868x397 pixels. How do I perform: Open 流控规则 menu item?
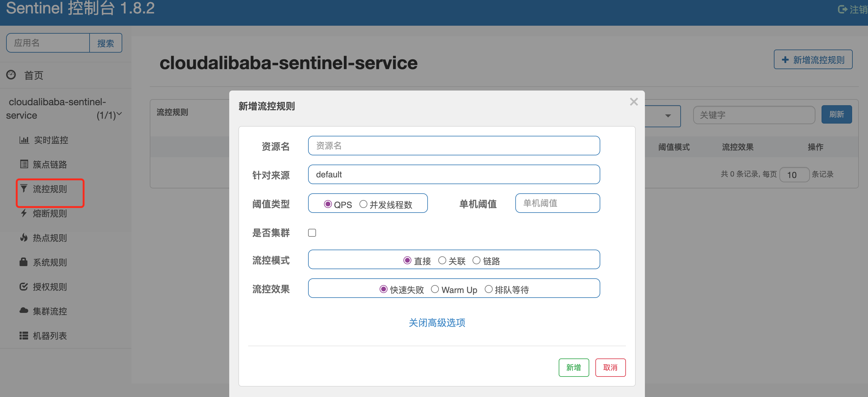point(50,189)
